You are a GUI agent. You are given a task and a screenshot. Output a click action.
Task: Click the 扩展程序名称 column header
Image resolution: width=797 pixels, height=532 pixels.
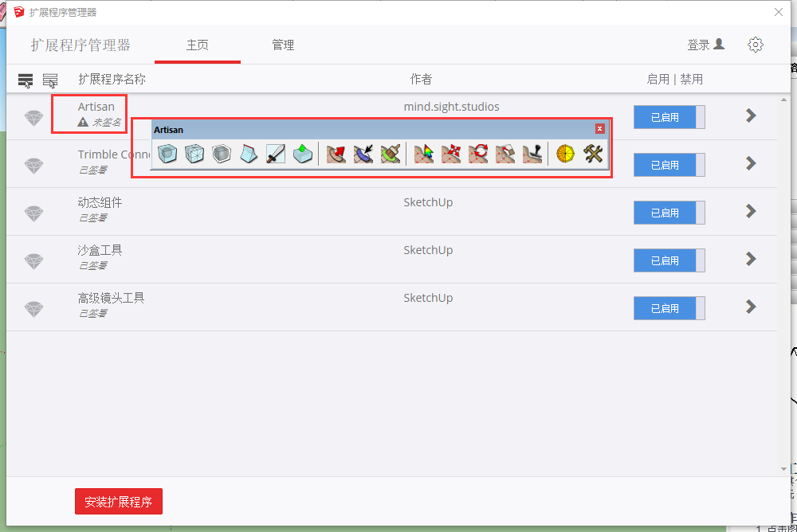tap(112, 80)
